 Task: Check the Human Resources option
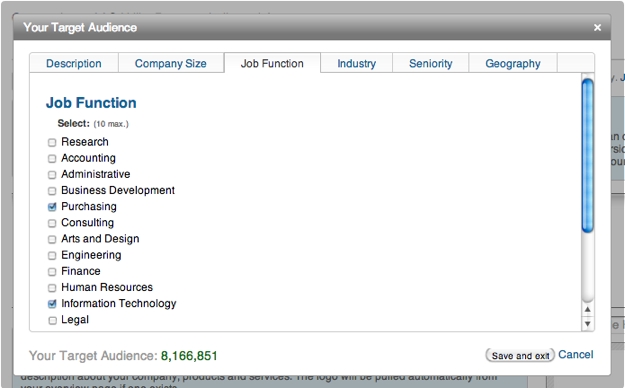pos(52,288)
